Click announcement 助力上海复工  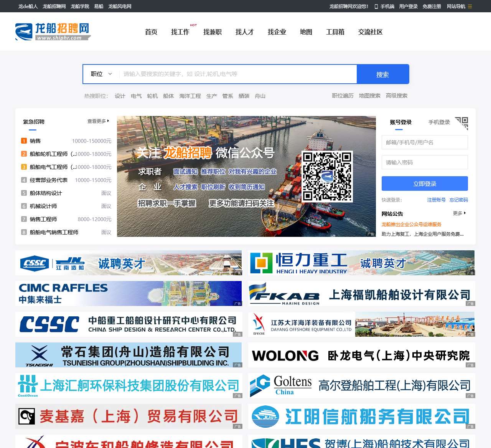click(422, 234)
